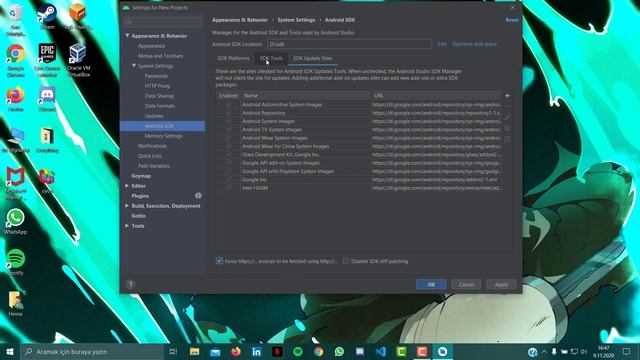Open Oracle VM VirtualBox desktop shortcut
640x360 pixels.
[78, 60]
